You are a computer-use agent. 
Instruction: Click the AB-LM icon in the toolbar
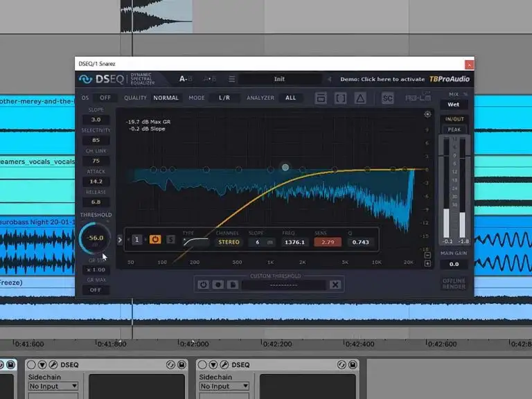pos(418,98)
